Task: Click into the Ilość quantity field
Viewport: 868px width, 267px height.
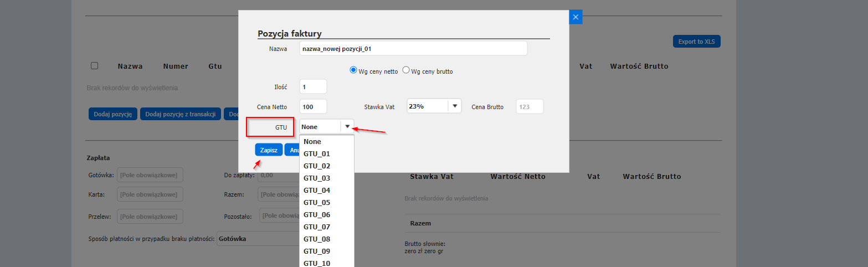Action: point(313,87)
